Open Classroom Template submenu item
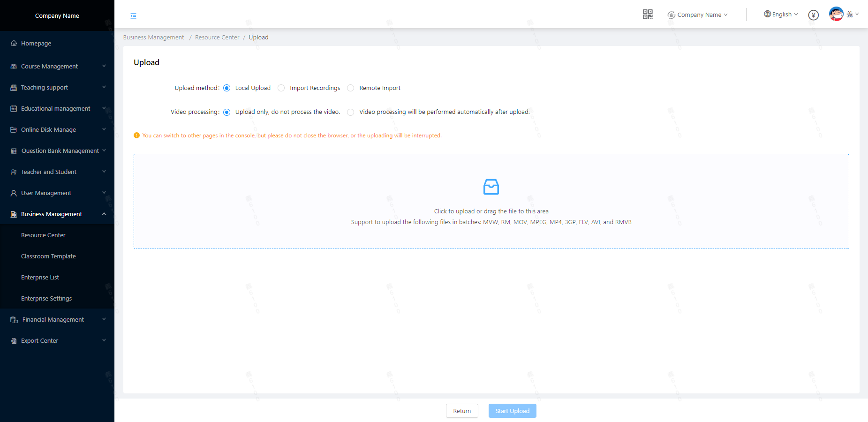The height and width of the screenshot is (422, 868). pos(48,256)
